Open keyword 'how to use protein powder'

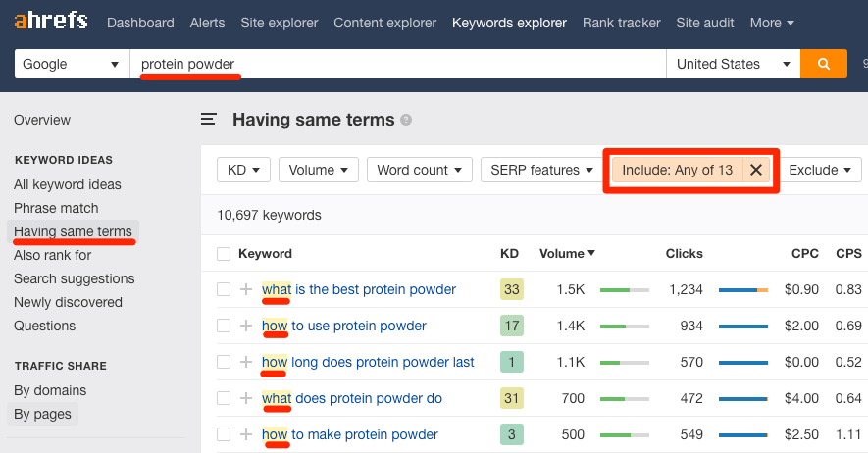(344, 326)
